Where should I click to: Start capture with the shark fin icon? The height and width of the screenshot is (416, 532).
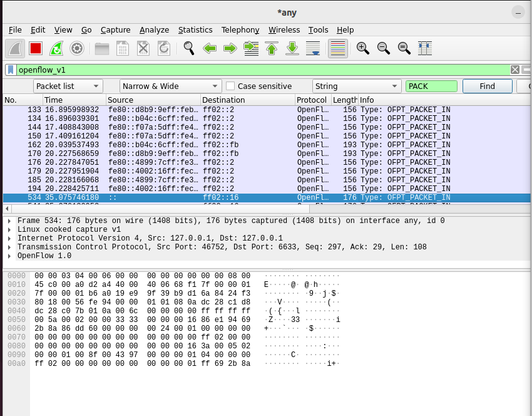pyautogui.click(x=15, y=49)
